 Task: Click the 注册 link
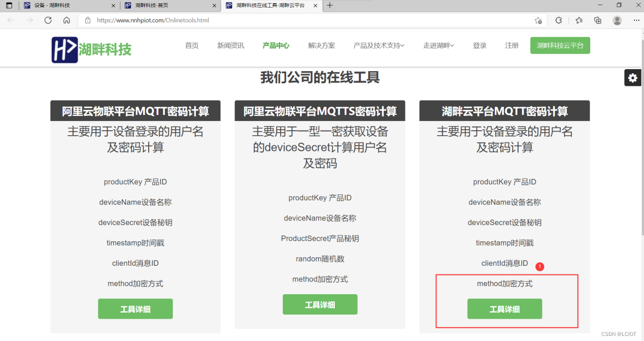tap(512, 46)
